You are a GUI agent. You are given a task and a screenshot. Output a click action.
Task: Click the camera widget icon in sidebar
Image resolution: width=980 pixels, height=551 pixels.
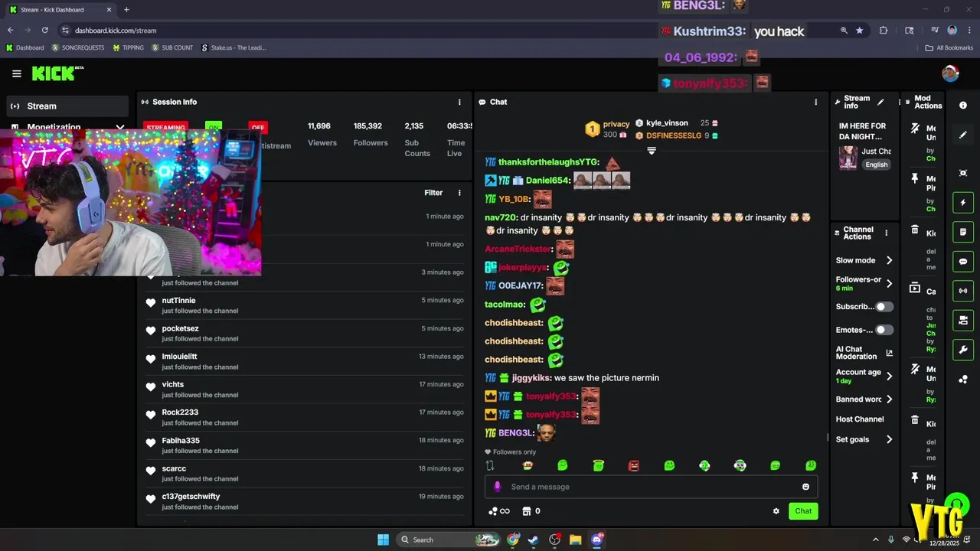tap(963, 320)
